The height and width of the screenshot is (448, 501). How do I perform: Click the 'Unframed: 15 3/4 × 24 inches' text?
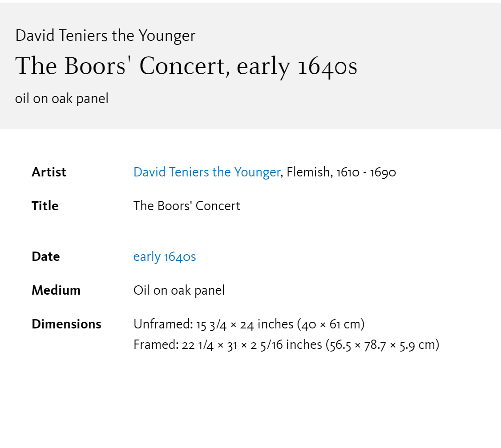point(214,324)
